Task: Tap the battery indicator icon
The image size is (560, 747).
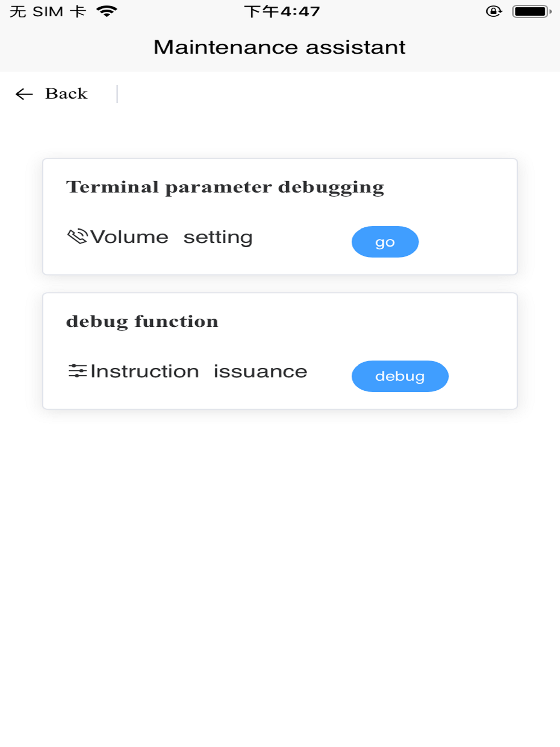Action: pos(532,11)
